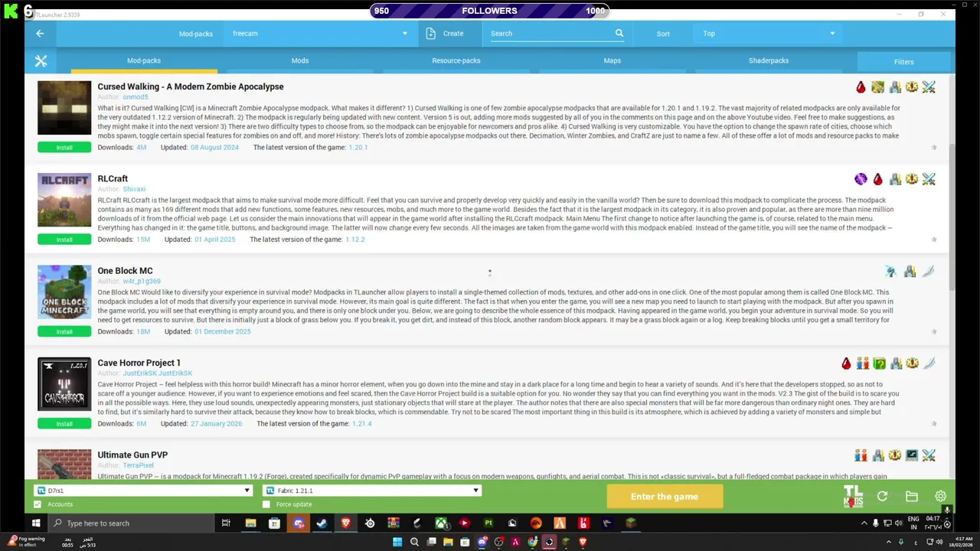Click Windows Start button in taskbar
Image resolution: width=980 pixels, height=551 pixels.
pyautogui.click(x=36, y=523)
